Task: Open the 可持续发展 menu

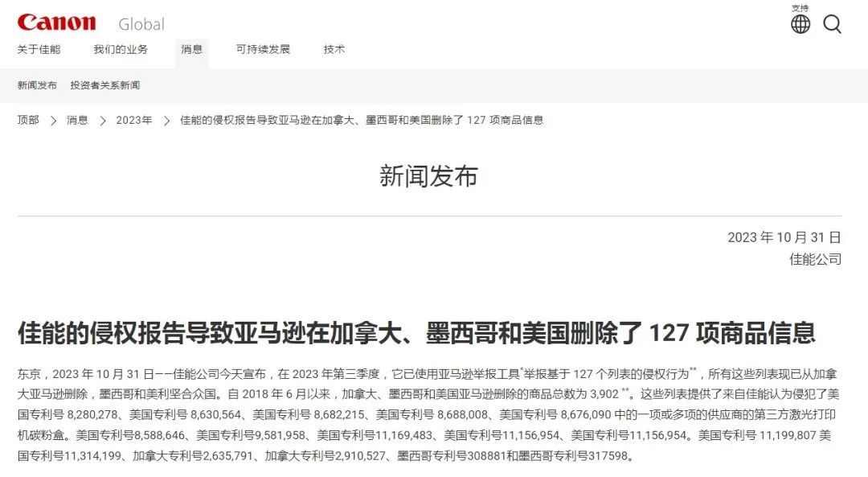Action: tap(263, 49)
